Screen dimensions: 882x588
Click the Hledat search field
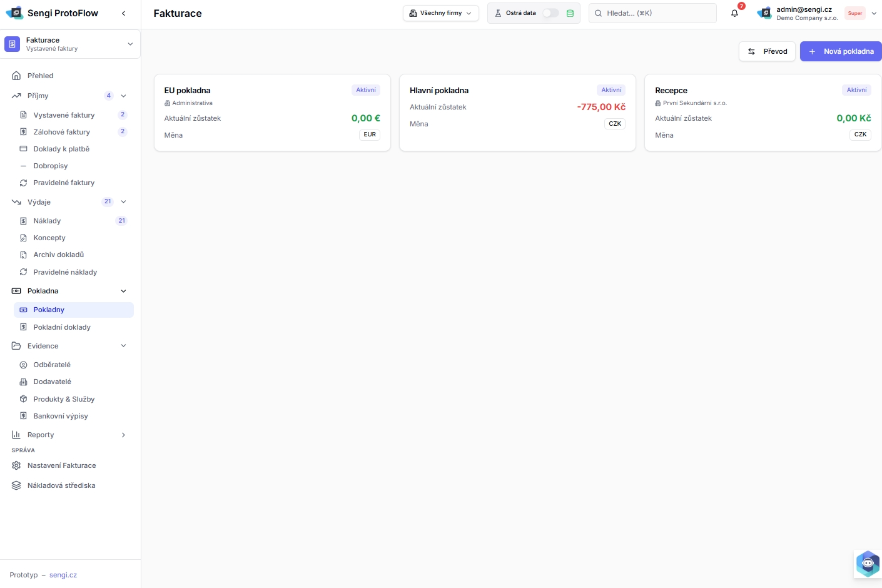point(652,13)
